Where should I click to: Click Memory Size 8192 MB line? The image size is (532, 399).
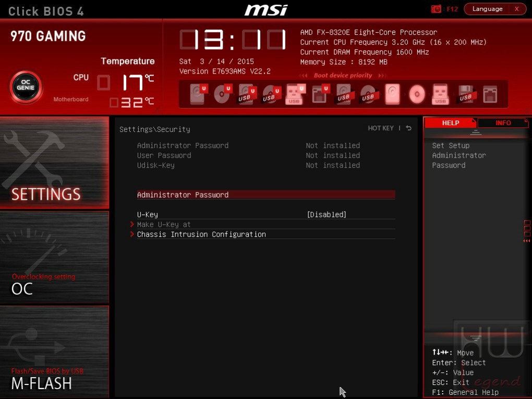pyautogui.click(x=344, y=62)
